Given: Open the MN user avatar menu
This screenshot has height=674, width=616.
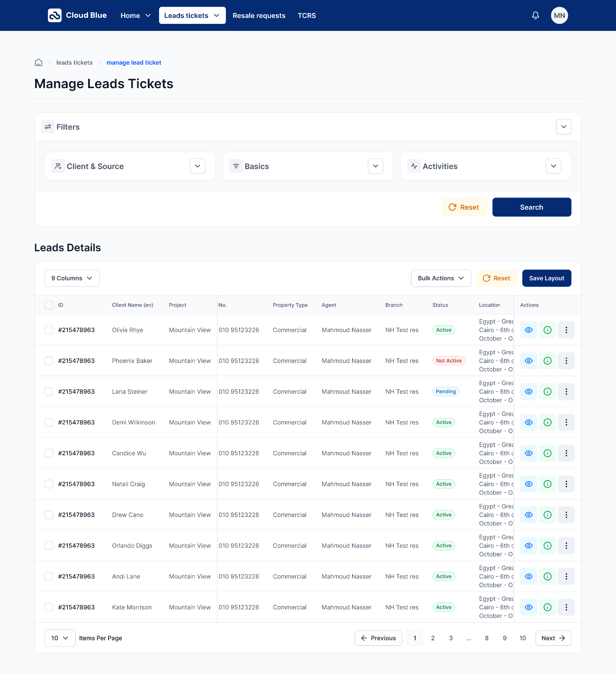Looking at the screenshot, I should click(559, 15).
